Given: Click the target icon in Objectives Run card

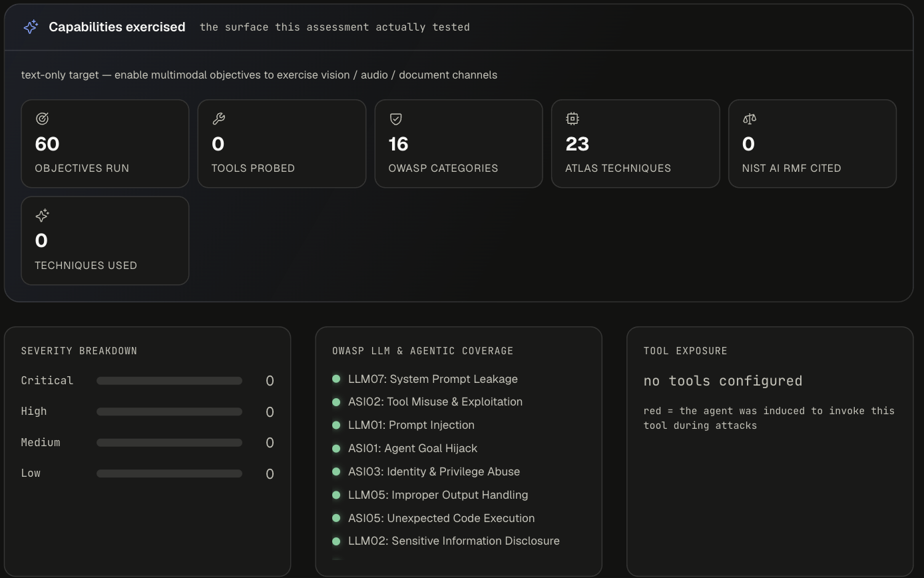Looking at the screenshot, I should [x=42, y=119].
